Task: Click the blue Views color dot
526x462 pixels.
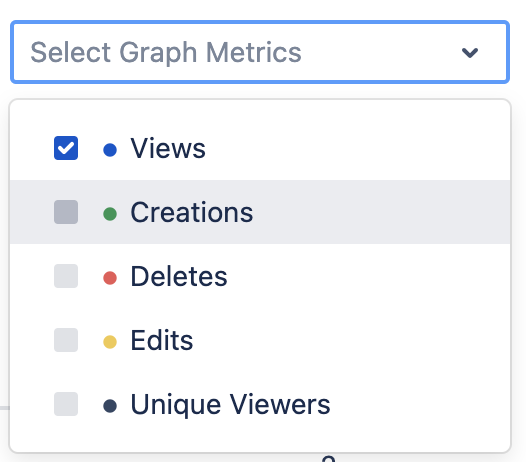Action: (110, 150)
